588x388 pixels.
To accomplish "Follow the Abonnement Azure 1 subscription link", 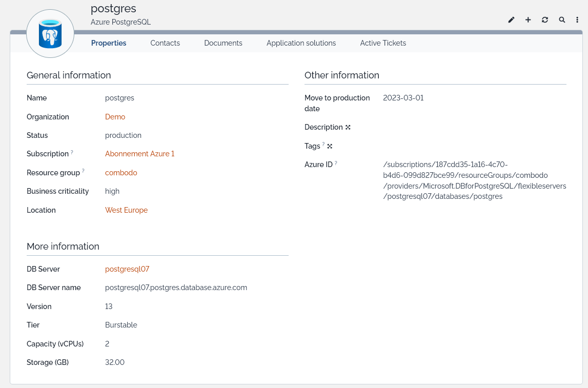I will 139,154.
